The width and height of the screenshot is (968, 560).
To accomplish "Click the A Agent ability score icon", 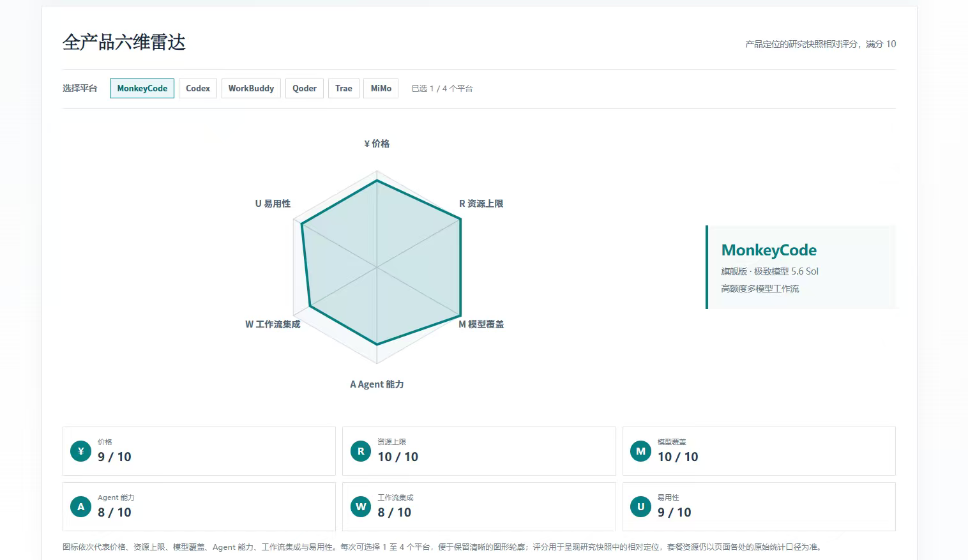I will pos(80,506).
